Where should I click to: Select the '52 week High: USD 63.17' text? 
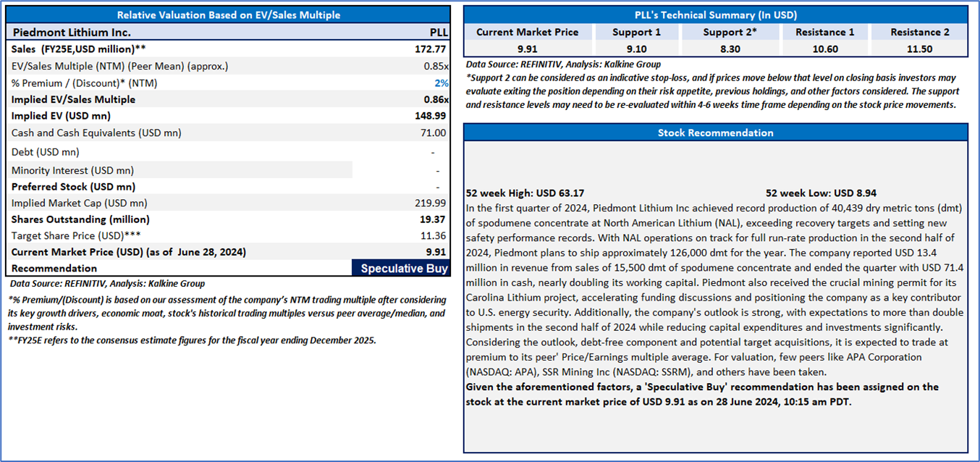tap(525, 193)
